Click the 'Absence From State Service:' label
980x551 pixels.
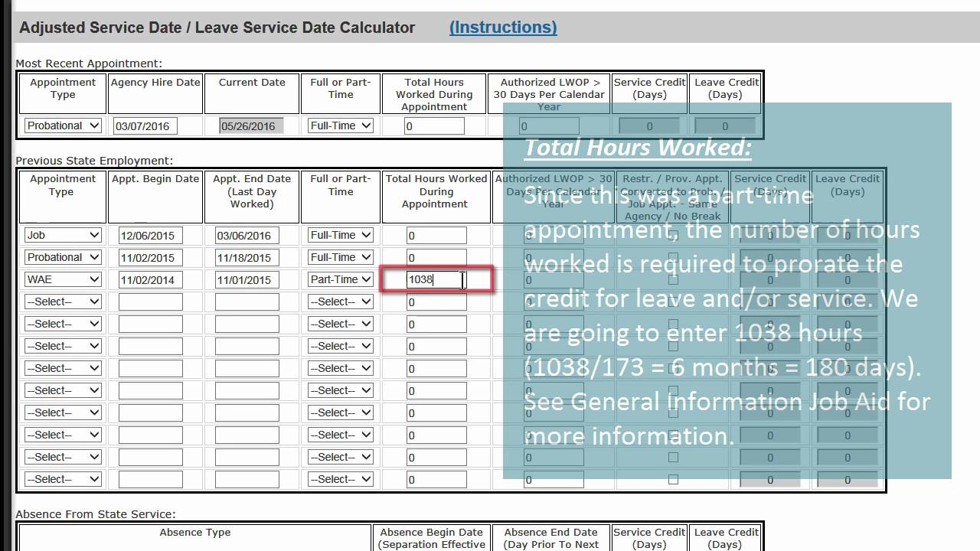point(96,514)
